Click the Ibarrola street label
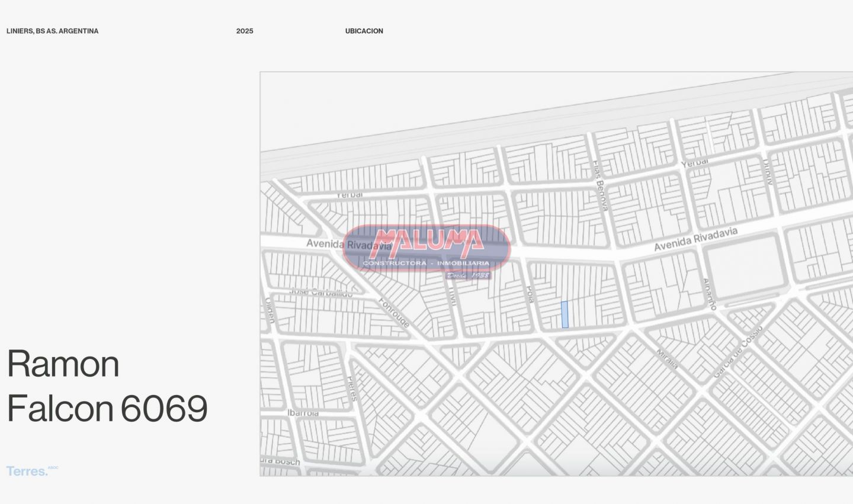The image size is (853, 504). 303,413
